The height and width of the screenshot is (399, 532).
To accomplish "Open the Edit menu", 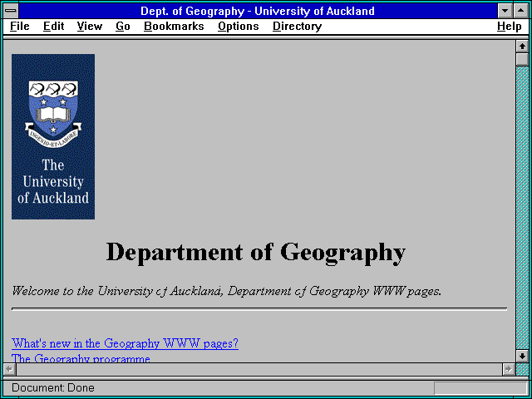I will [x=53, y=26].
